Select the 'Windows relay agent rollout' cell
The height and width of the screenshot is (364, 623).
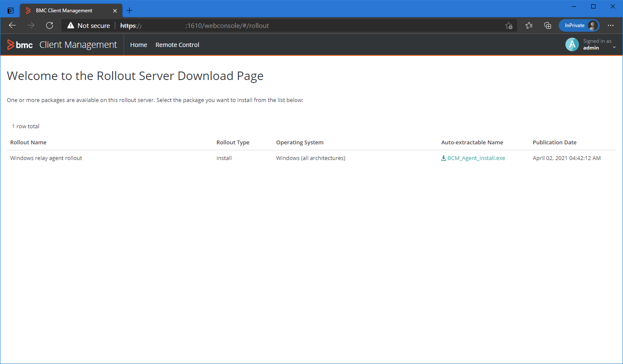pyautogui.click(x=46, y=158)
